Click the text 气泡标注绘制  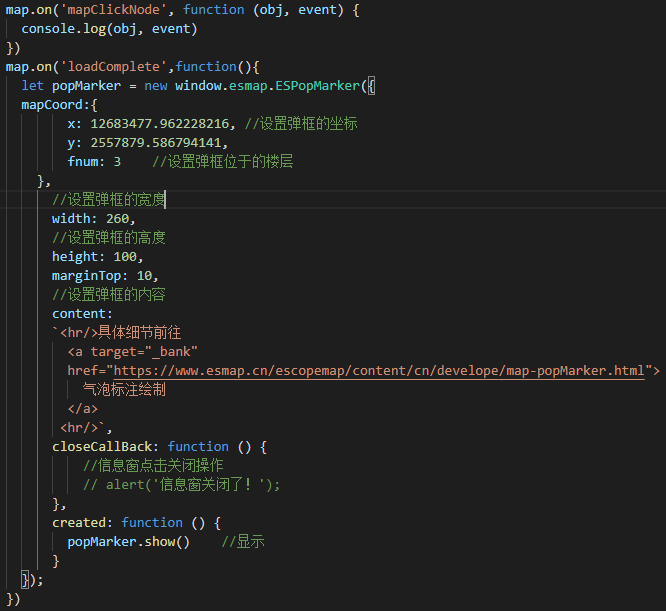click(124, 389)
